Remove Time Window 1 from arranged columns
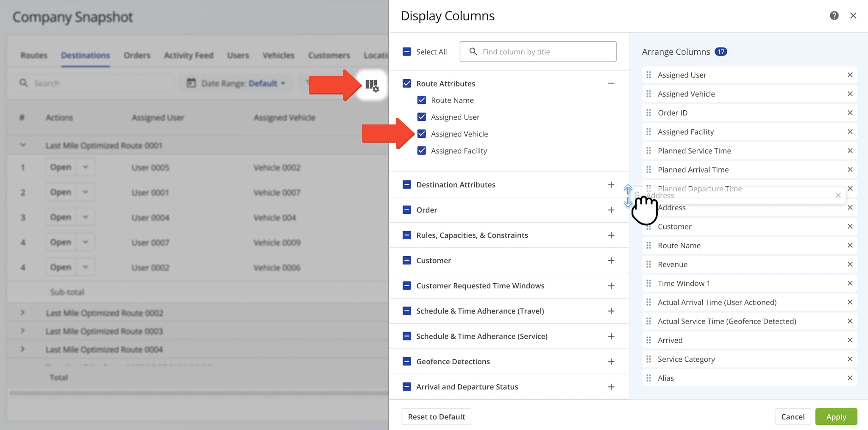The image size is (868, 430). tap(850, 283)
